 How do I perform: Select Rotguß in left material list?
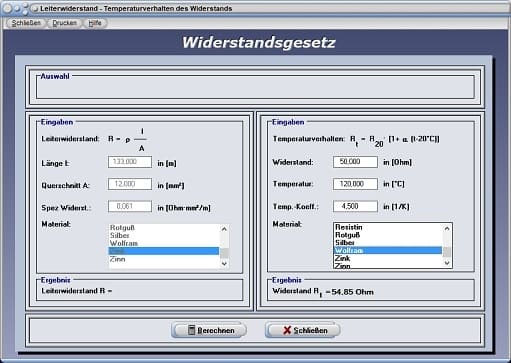[164, 228]
